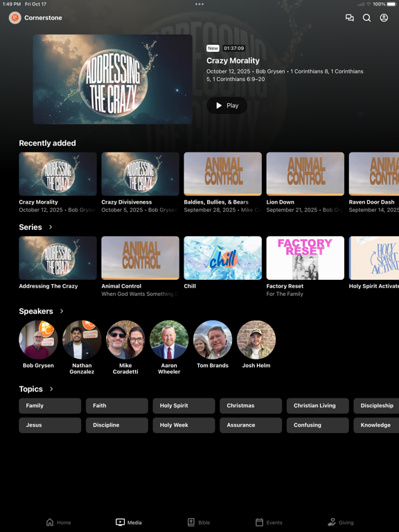Expand the Topics section chevron
This screenshot has height=532, width=399.
(51, 389)
